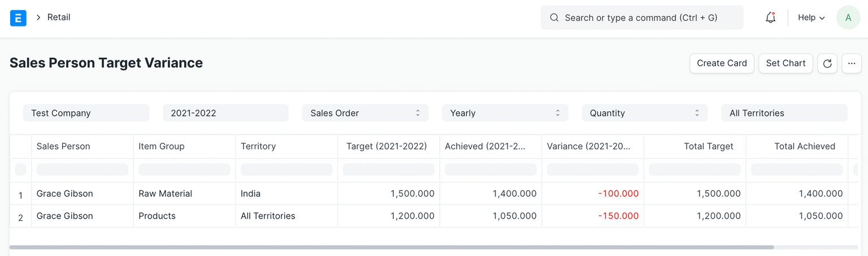Open the notifications bell icon
Viewport: 868px width, 256px height.
(x=770, y=18)
